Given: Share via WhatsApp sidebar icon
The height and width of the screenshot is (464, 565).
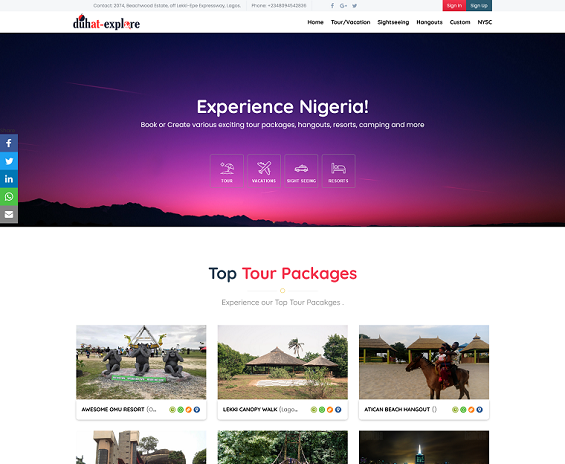Looking at the screenshot, I should (9, 197).
